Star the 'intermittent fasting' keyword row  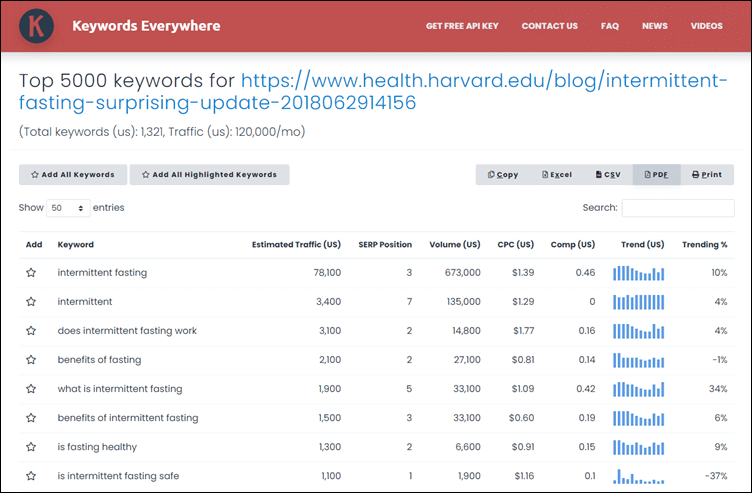coord(31,273)
